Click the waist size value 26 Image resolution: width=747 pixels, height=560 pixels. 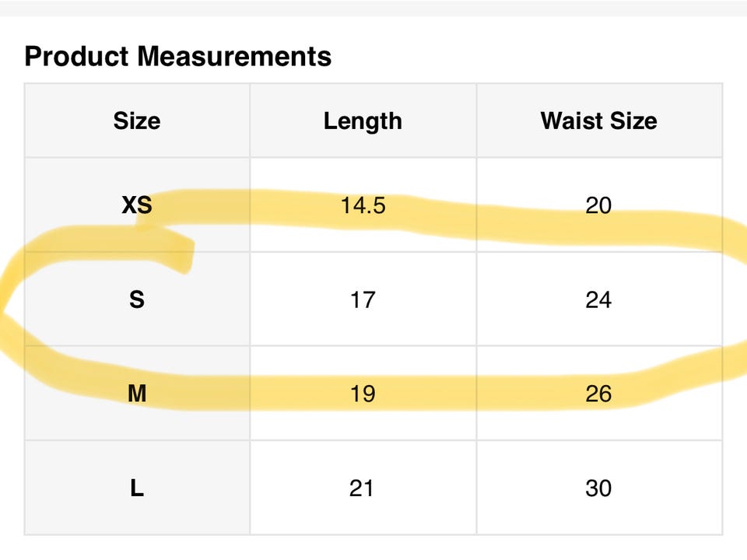[598, 394]
